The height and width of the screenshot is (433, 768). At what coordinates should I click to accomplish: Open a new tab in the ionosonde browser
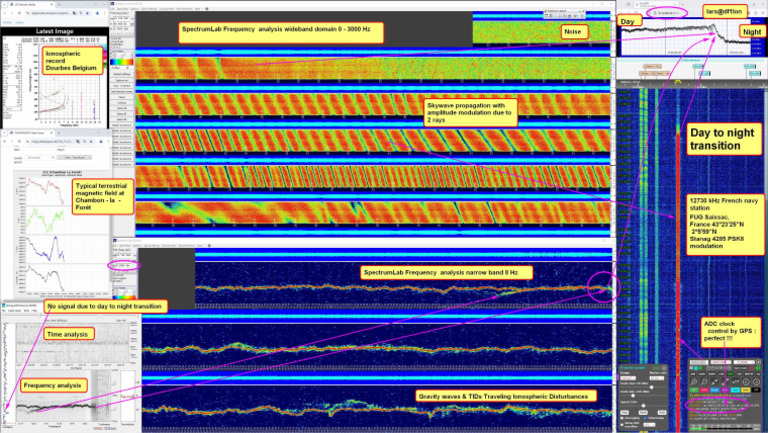59,4
